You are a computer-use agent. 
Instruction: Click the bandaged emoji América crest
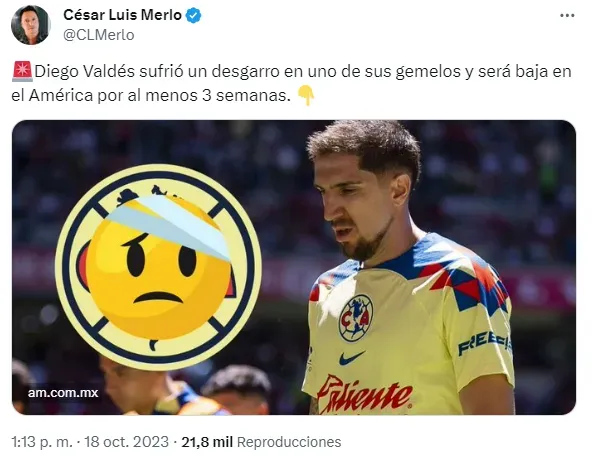tap(159, 267)
